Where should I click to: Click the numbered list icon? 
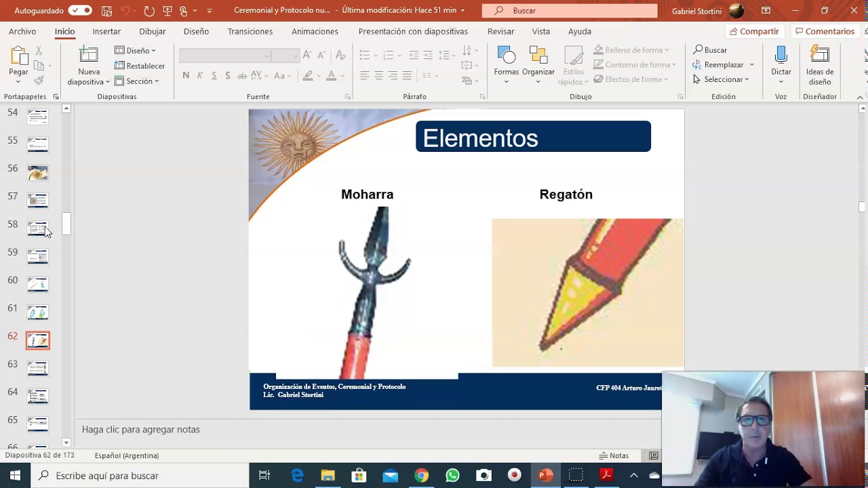(x=389, y=56)
